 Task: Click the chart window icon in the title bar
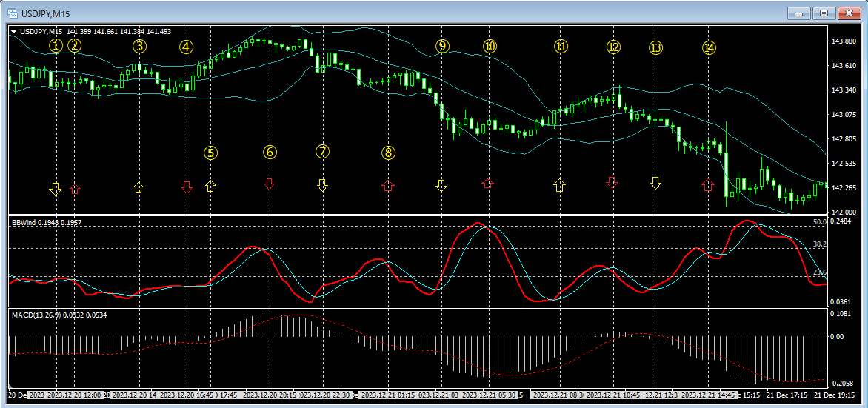click(12, 13)
